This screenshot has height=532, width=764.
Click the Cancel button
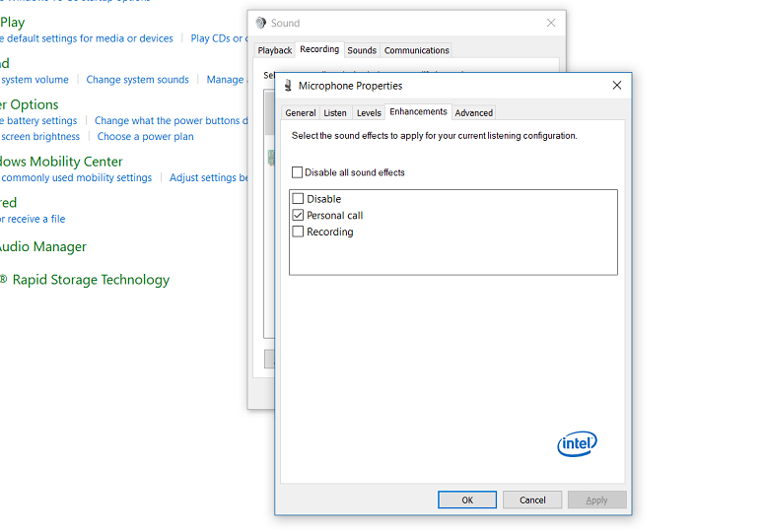pos(532,499)
